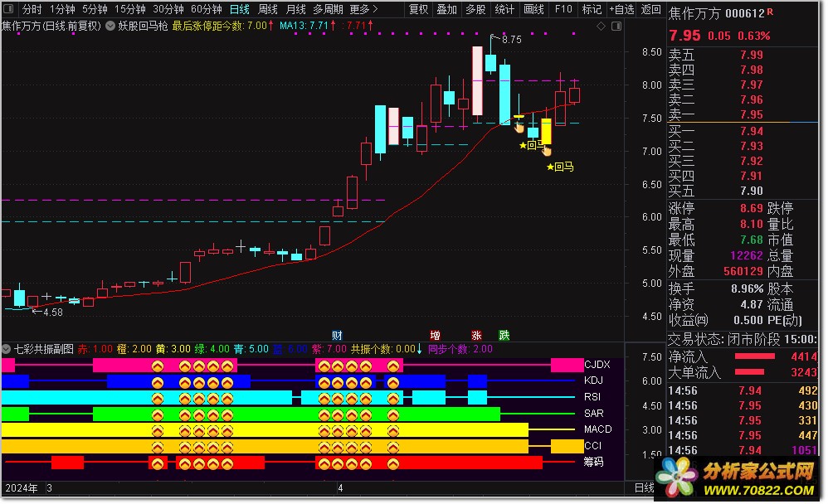Click the SAR indicator label

(x=593, y=413)
